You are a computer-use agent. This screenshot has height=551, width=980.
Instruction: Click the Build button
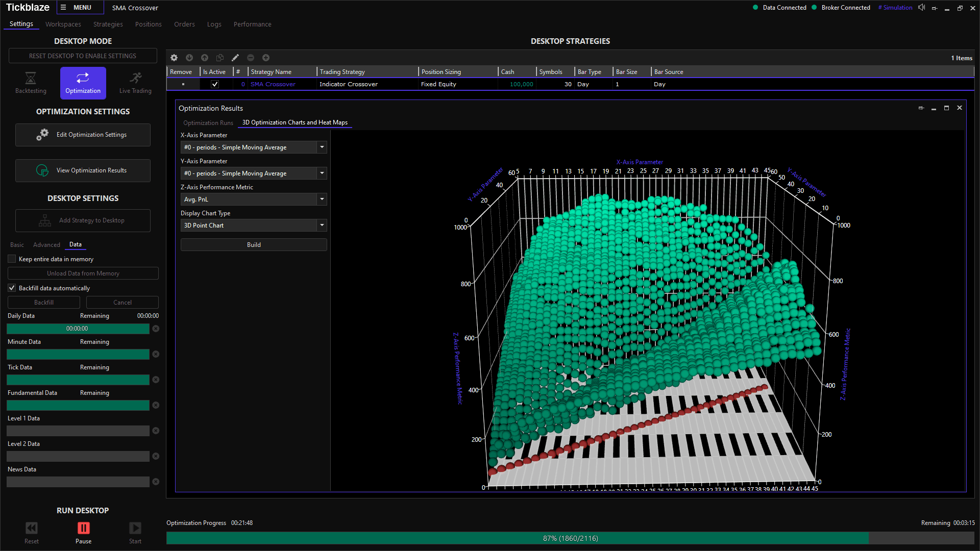[254, 245]
